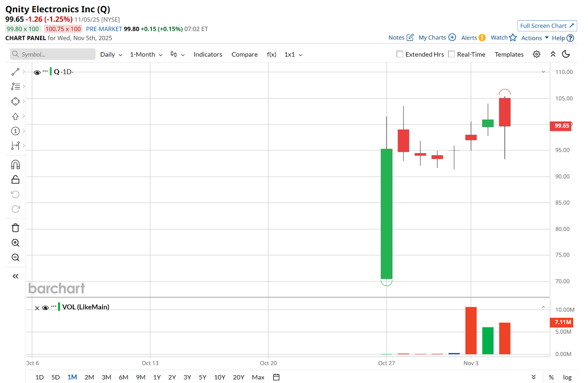Click the Symbol search field
Screen dimensions: 588x383
tap(53, 54)
